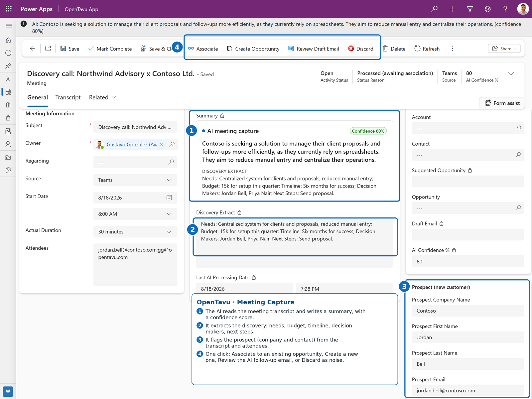Switch to the Transcript tab
532x399 pixels.
pos(68,97)
